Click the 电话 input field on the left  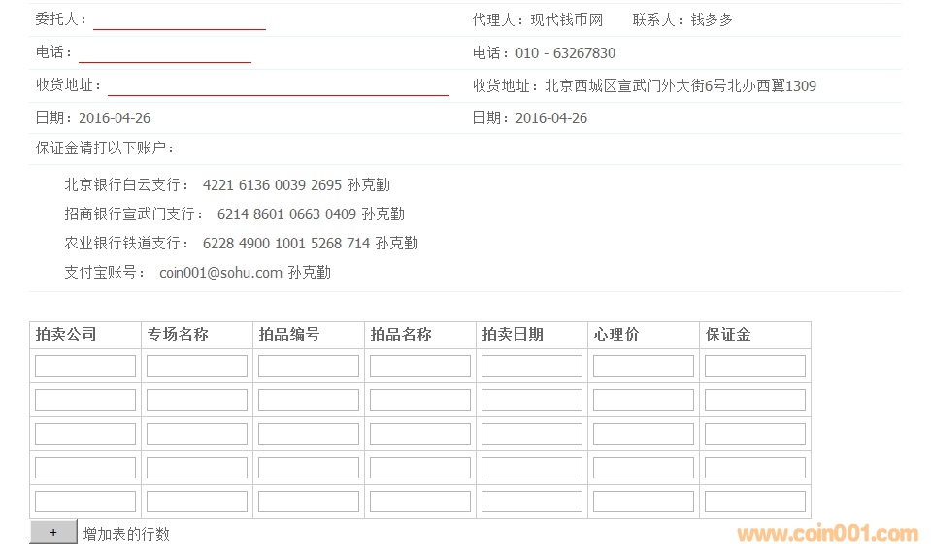(165, 53)
